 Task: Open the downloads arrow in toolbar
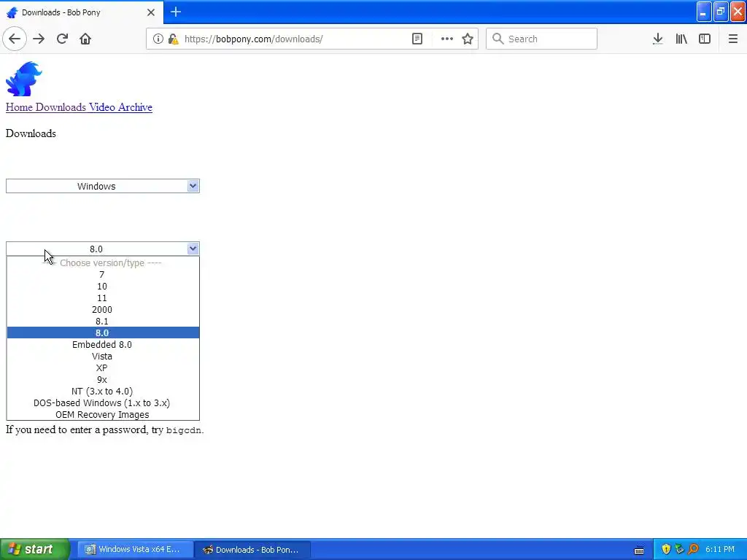pyautogui.click(x=657, y=39)
